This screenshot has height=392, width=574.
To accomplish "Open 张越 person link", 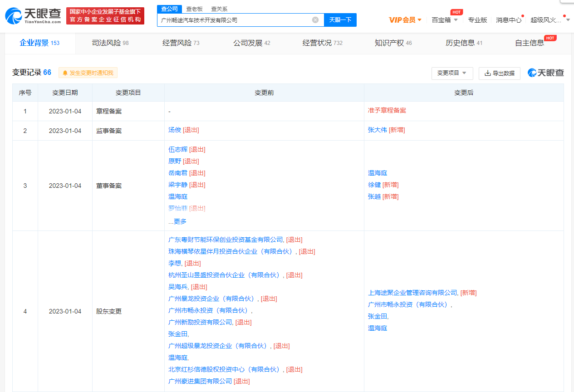I will 374,196.
